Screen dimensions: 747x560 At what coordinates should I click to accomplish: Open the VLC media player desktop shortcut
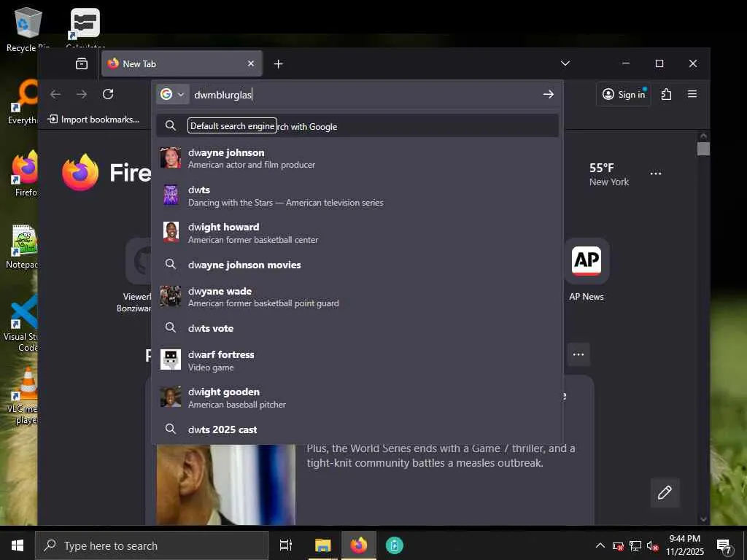click(23, 395)
